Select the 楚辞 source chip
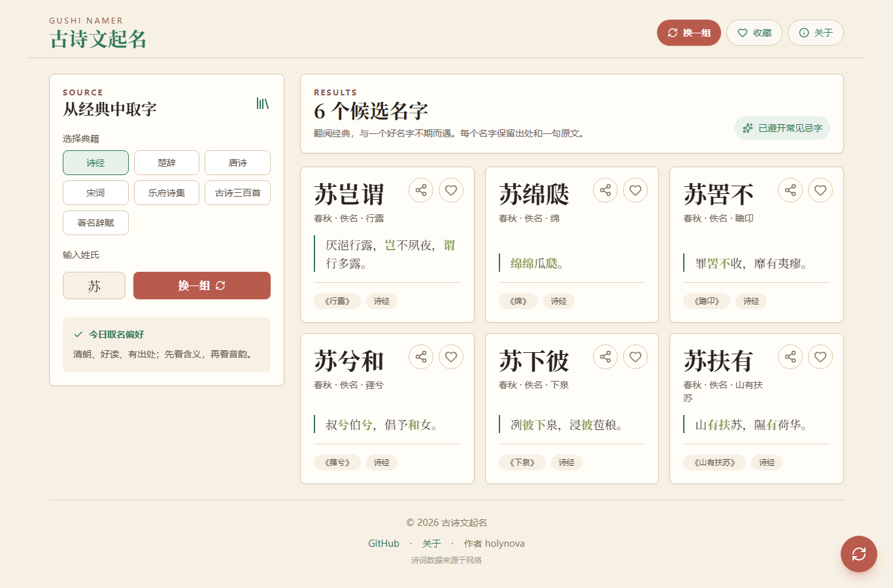The height and width of the screenshot is (588, 893). click(167, 163)
